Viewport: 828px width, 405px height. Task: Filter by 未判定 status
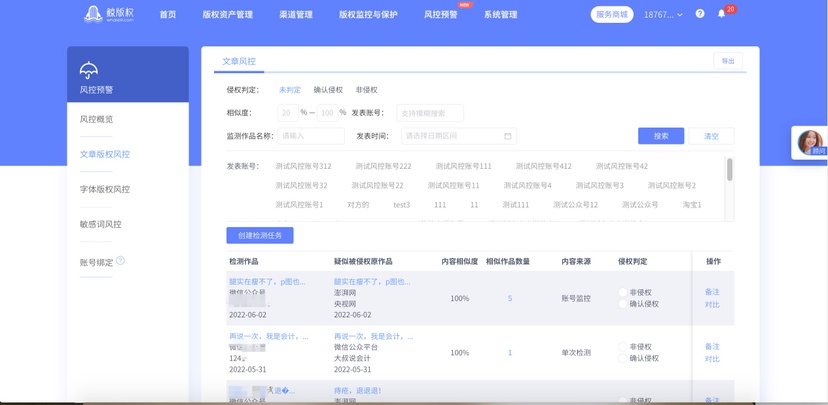[290, 90]
